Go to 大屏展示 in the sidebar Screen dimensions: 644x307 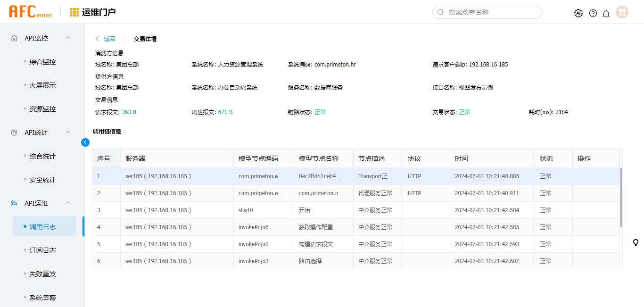point(42,85)
